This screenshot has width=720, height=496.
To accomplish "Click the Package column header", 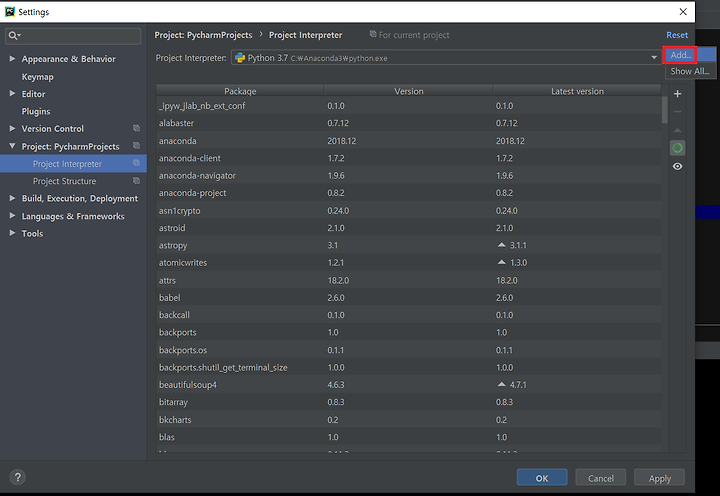I will click(240, 91).
